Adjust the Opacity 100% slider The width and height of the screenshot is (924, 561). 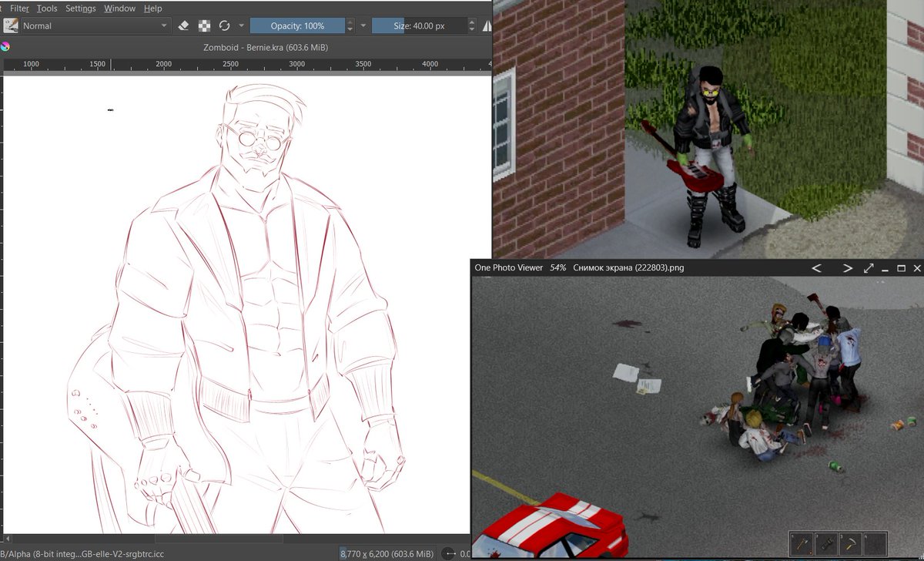click(297, 25)
